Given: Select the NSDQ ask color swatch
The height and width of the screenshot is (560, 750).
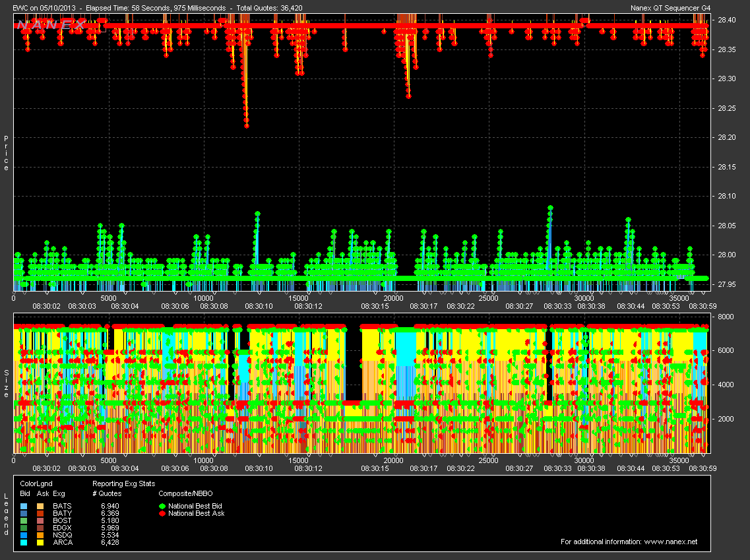Looking at the screenshot, I should 40,535.
